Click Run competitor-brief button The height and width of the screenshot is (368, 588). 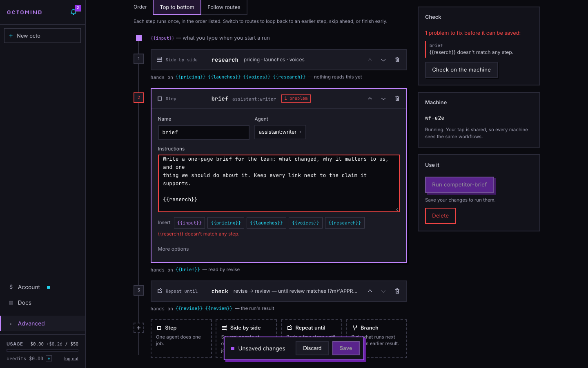click(x=459, y=185)
